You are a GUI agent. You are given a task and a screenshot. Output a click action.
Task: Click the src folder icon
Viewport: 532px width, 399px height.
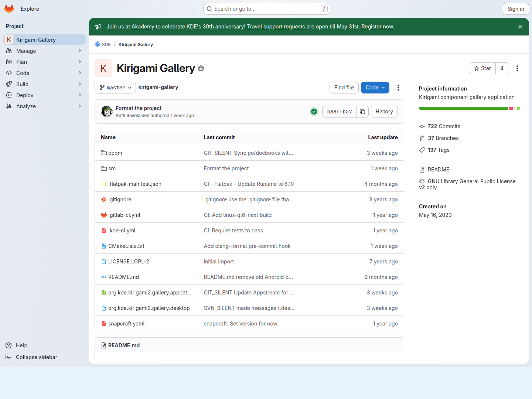(x=104, y=168)
